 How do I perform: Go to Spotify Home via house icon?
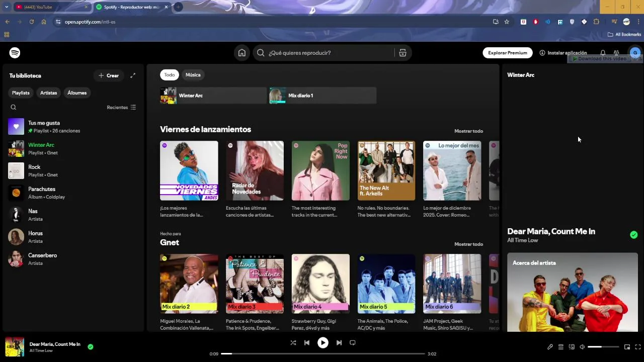pos(242,53)
